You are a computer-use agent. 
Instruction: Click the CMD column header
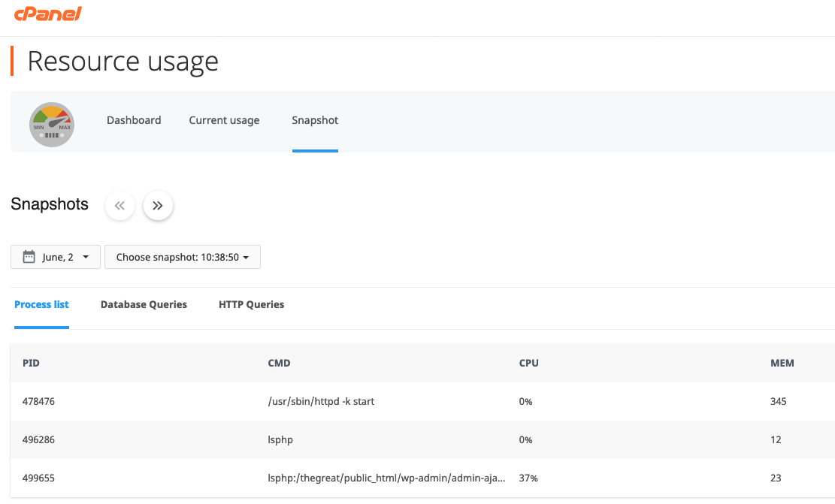(279, 363)
